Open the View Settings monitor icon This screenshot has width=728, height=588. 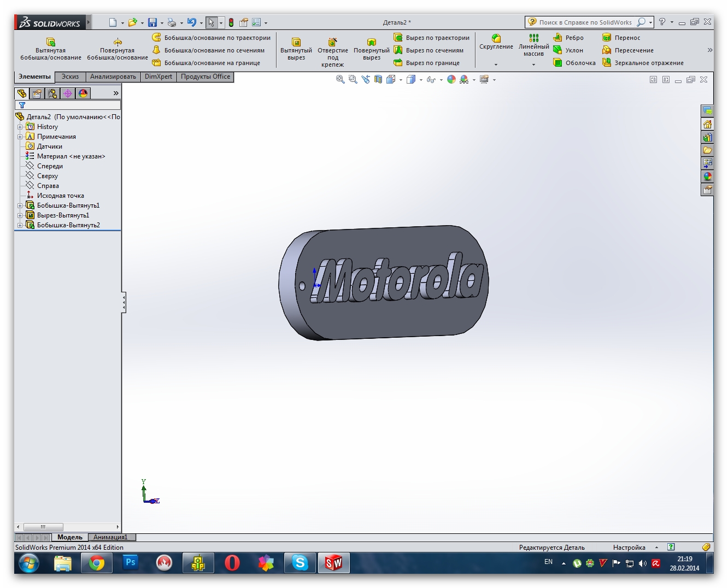point(484,79)
